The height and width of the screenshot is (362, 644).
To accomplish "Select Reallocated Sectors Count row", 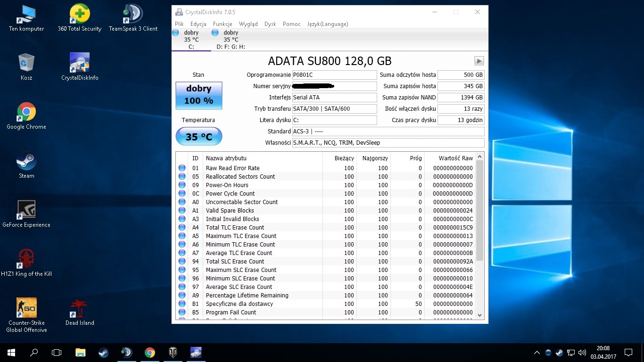I will pyautogui.click(x=326, y=177).
